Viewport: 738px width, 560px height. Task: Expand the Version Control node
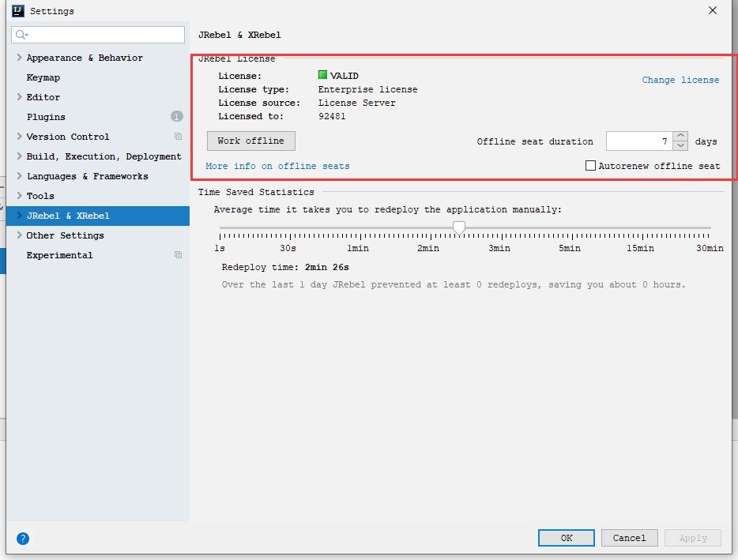pos(19,137)
